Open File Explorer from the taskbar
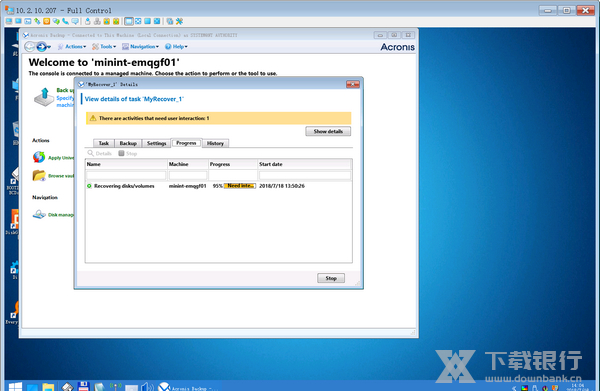Screen dimensions: 600x391 pyautogui.click(x=48, y=386)
